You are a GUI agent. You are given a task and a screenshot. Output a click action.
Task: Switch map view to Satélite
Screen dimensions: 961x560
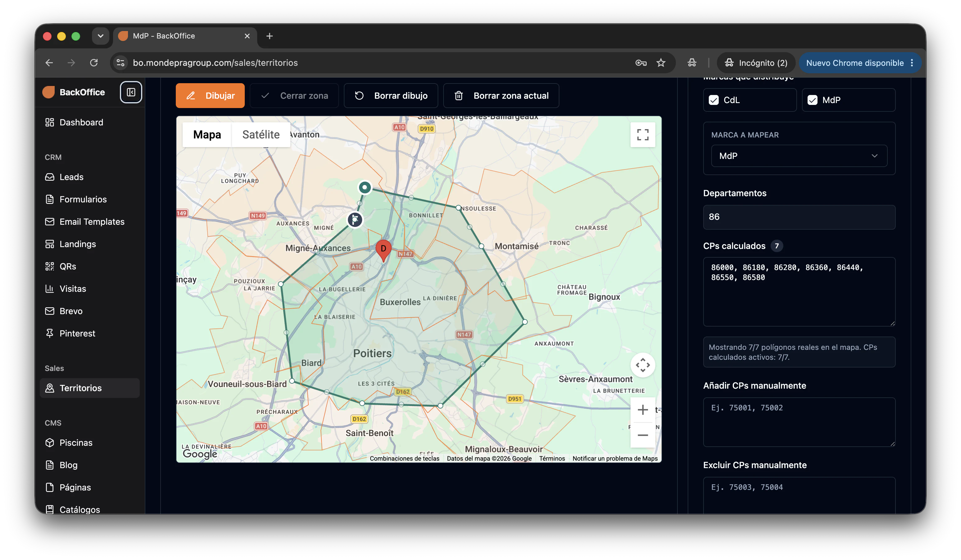[261, 135]
